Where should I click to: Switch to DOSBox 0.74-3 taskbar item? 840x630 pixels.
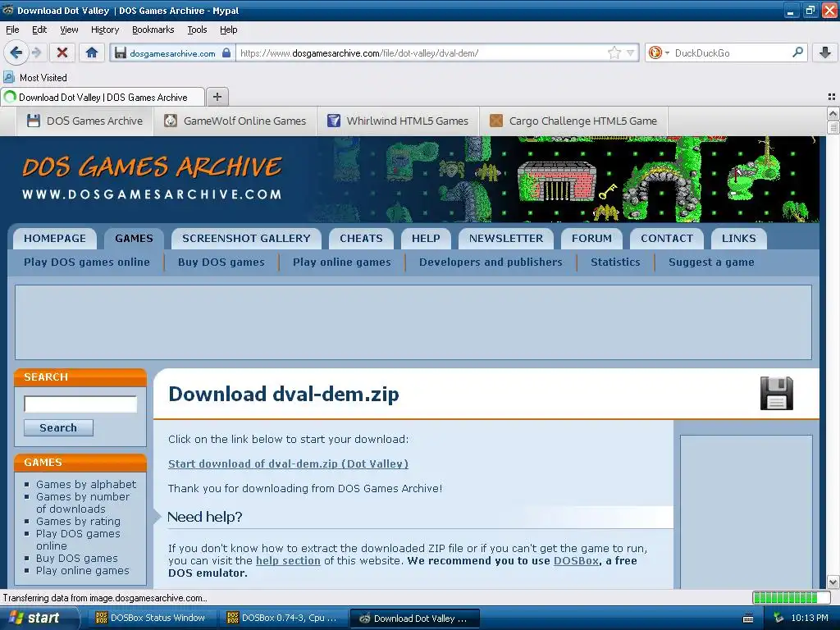click(283, 619)
